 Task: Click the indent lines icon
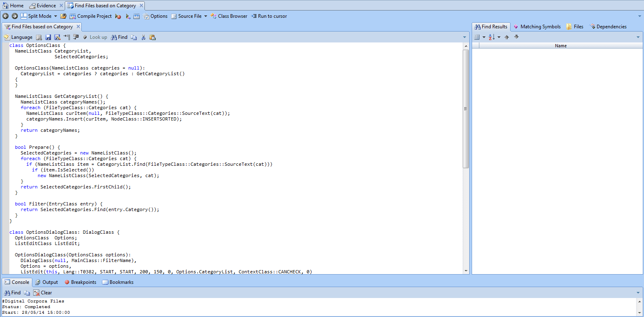(x=67, y=37)
